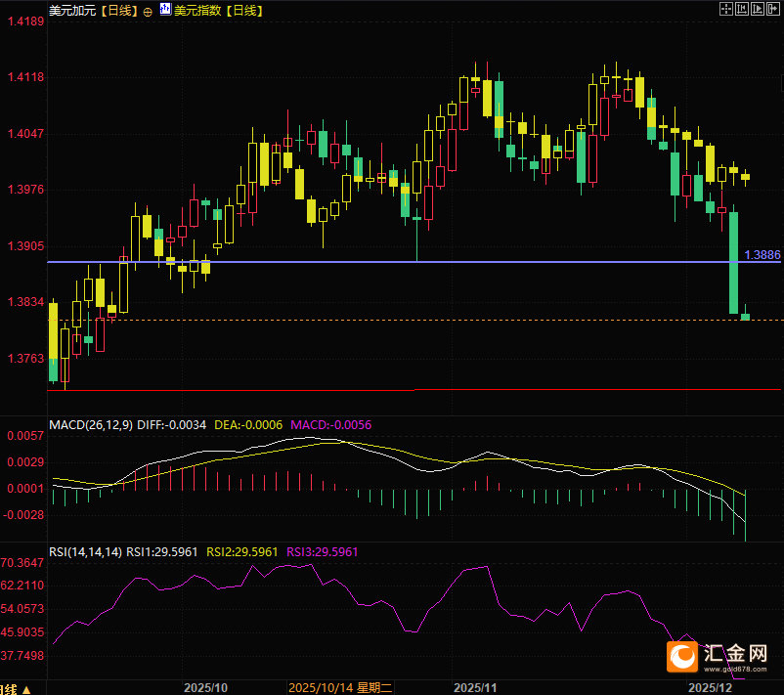Click the RSI1:29.5961 value
The height and width of the screenshot is (695, 784).
(x=162, y=552)
